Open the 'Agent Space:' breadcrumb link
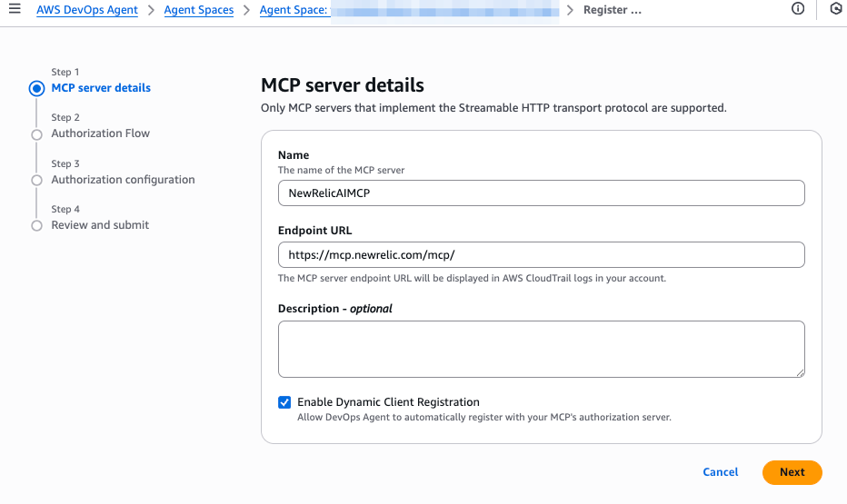 (294, 10)
